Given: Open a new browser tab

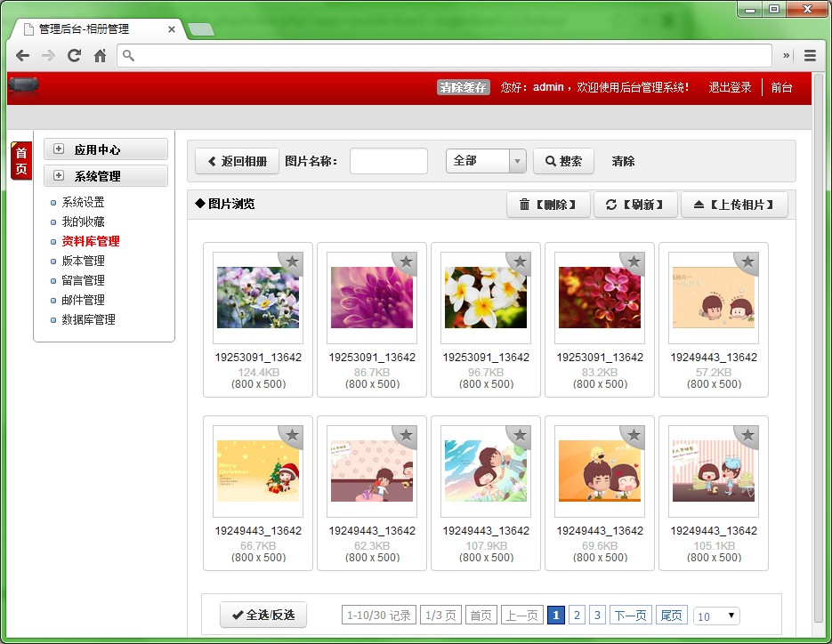Looking at the screenshot, I should pos(201,29).
